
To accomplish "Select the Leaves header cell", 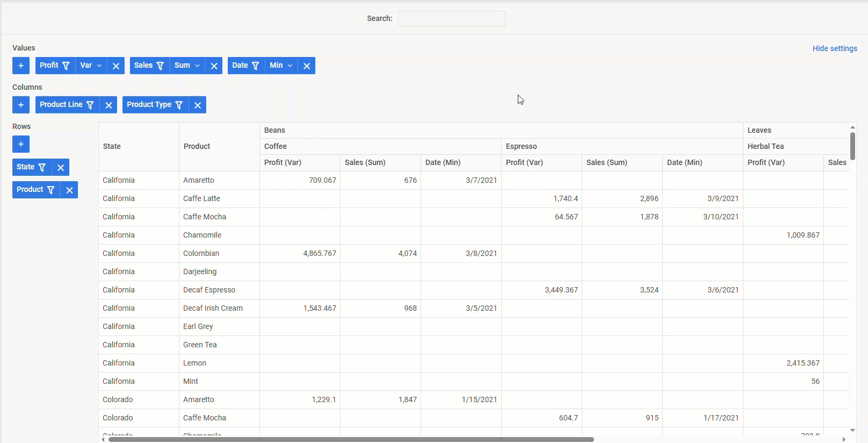I will [796, 130].
